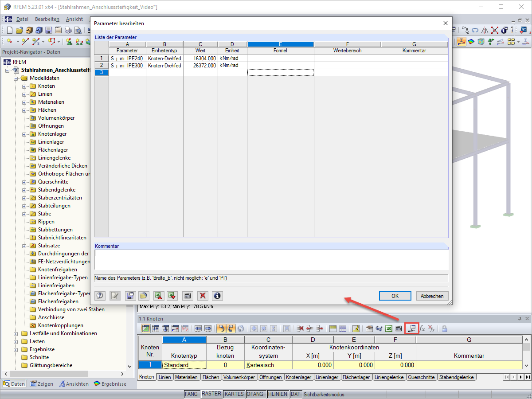Click the save parameter list disk icon
The image size is (532, 399).
coord(130,296)
